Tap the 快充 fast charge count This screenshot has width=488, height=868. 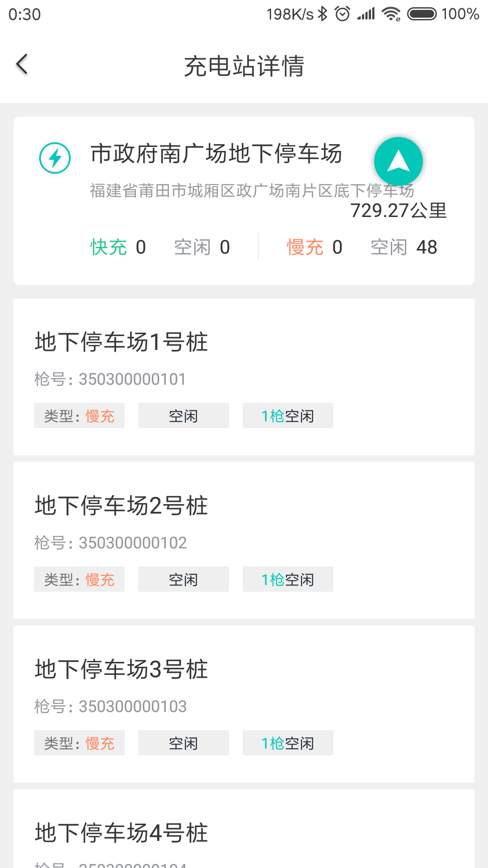coord(118,247)
